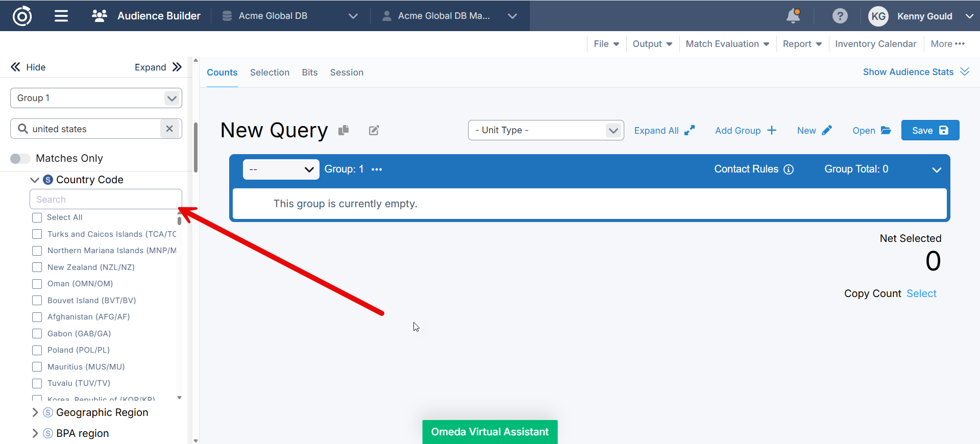Image resolution: width=980 pixels, height=444 pixels.
Task: Expand the Geographic Region tree node
Action: (35, 412)
